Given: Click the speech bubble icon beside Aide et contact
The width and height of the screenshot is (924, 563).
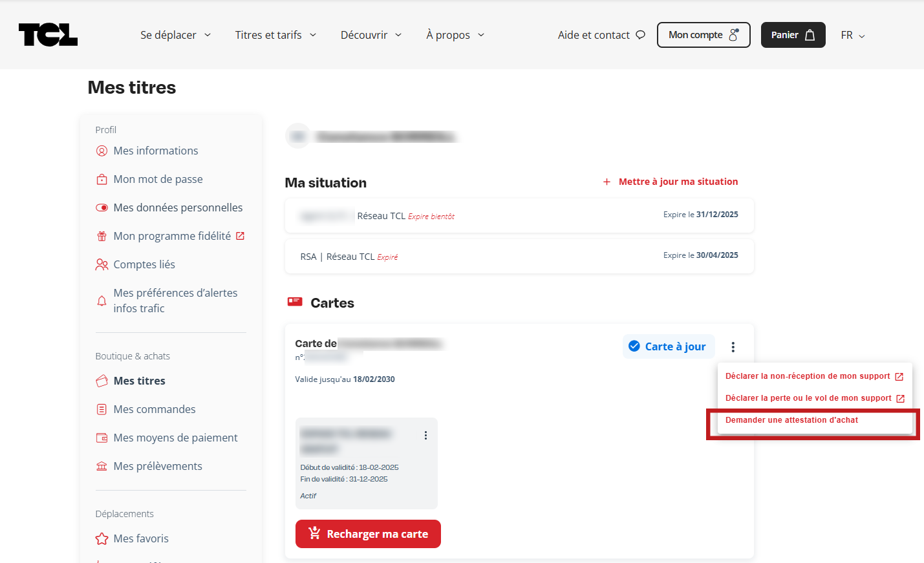Looking at the screenshot, I should pos(640,35).
